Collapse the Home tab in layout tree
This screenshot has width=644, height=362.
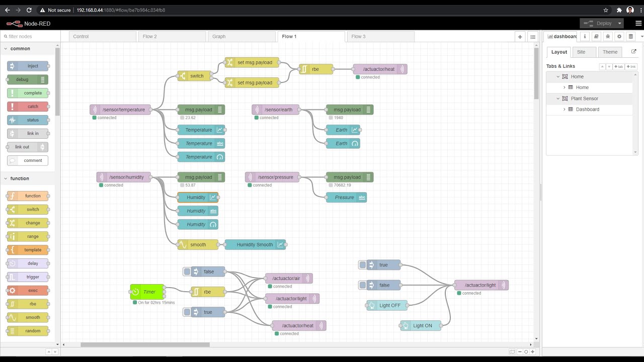coord(558,76)
